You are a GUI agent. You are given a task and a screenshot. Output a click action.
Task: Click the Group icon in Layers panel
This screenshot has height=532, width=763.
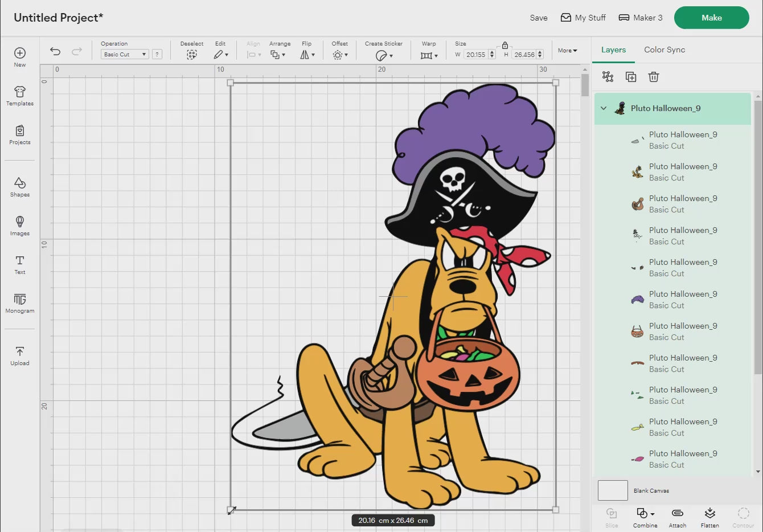tap(608, 77)
